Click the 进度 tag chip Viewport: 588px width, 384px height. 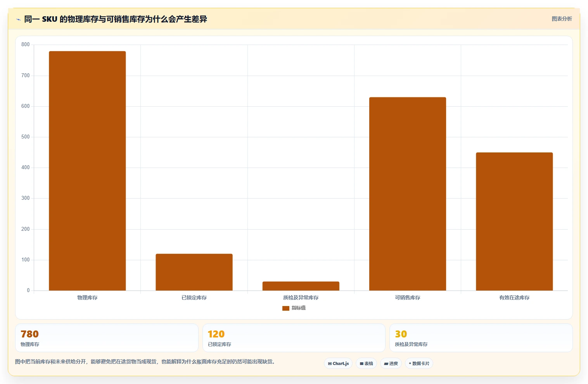click(391, 363)
